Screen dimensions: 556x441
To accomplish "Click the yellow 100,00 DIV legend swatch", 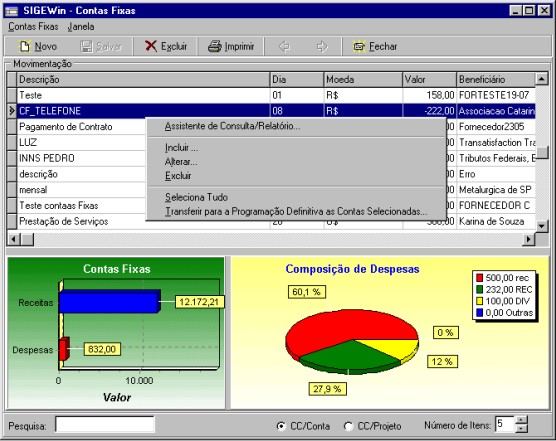I will [x=480, y=301].
